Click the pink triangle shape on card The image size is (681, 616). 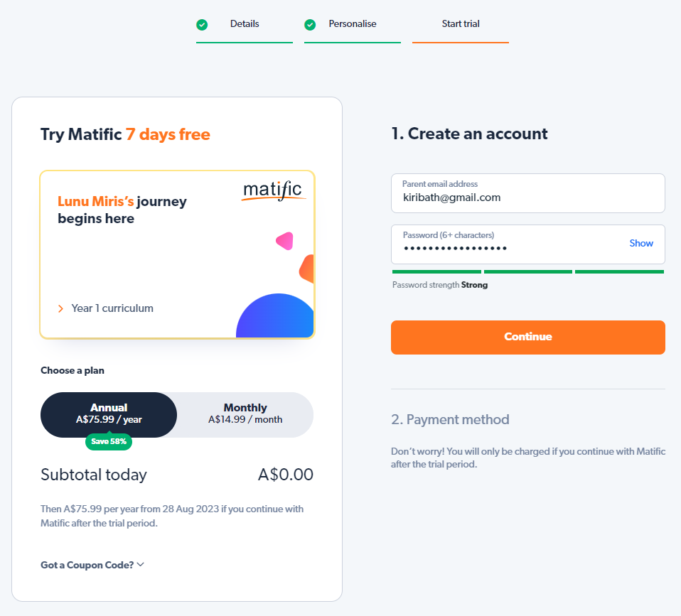[x=285, y=241]
